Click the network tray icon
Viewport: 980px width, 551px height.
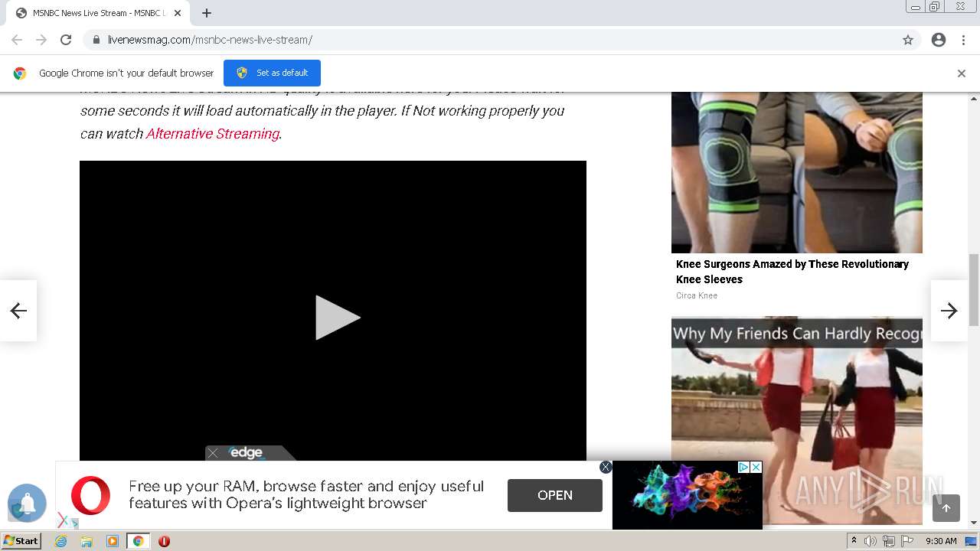[x=889, y=541]
